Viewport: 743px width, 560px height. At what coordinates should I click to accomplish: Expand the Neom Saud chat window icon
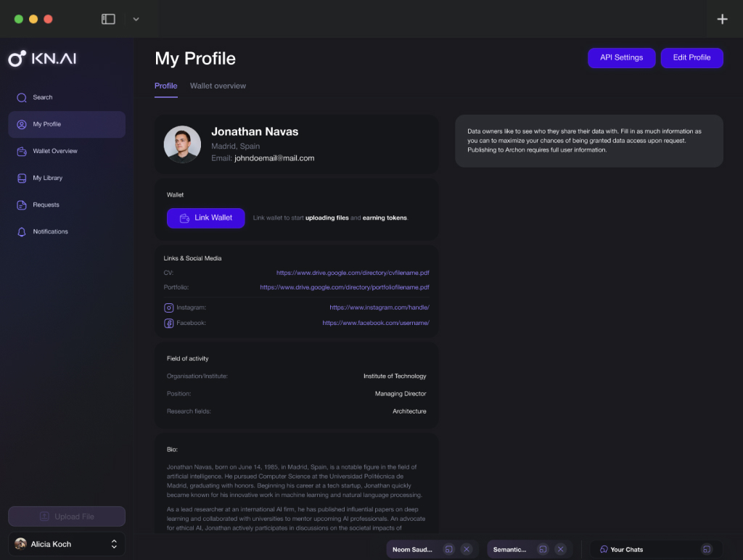449,549
